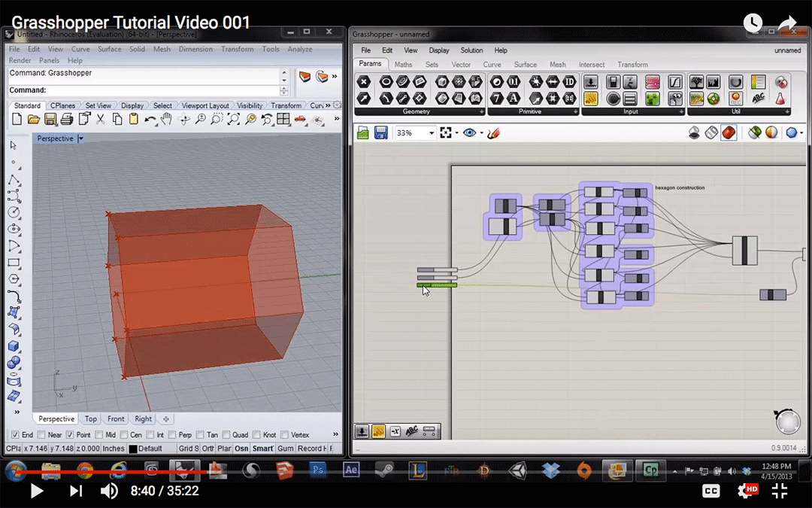Toggle the Vertex osnap checkbox
The height and width of the screenshot is (508, 812).
tap(284, 435)
